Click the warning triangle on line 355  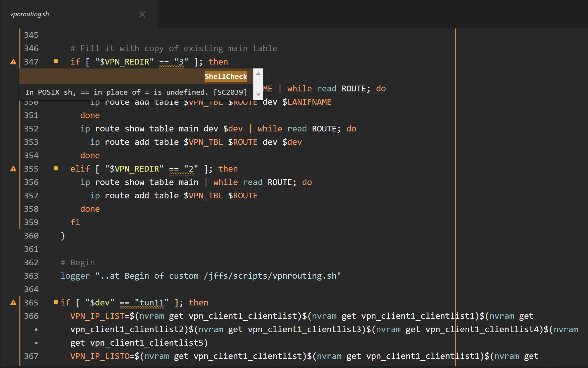tap(13, 169)
